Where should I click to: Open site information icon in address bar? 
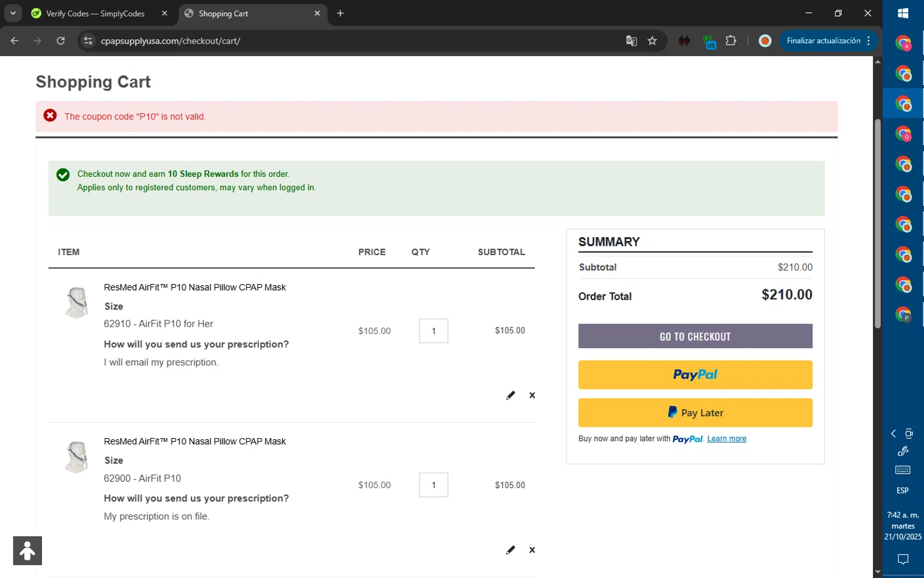88,41
